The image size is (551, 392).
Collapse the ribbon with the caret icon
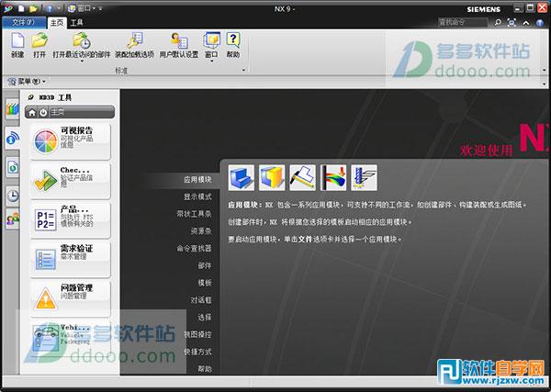[526, 23]
